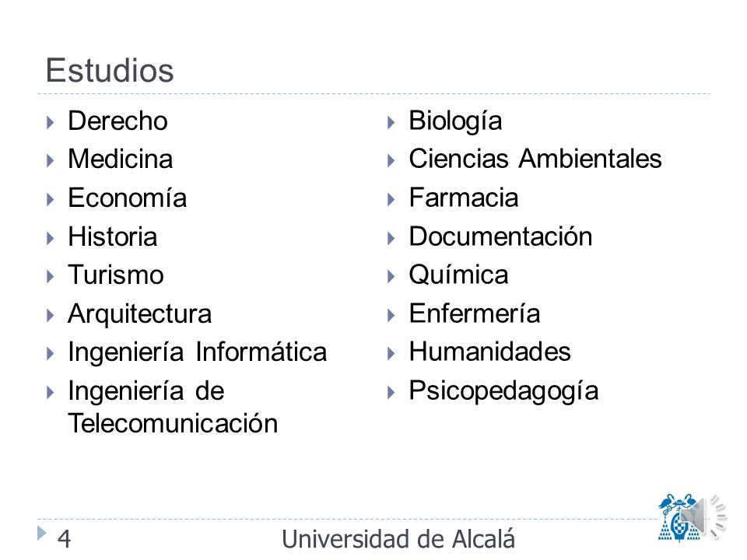The height and width of the screenshot is (560, 747).
Task: Click the arrow bullet beside Psicopedagogía
Action: 391,392
